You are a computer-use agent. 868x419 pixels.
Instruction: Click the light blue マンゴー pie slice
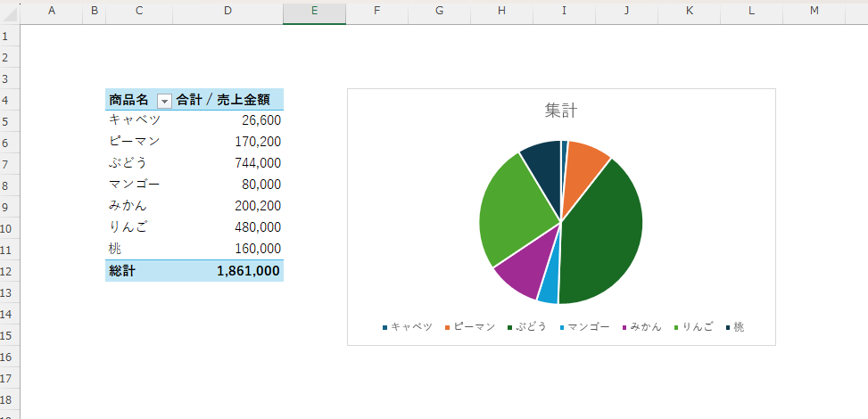550,288
